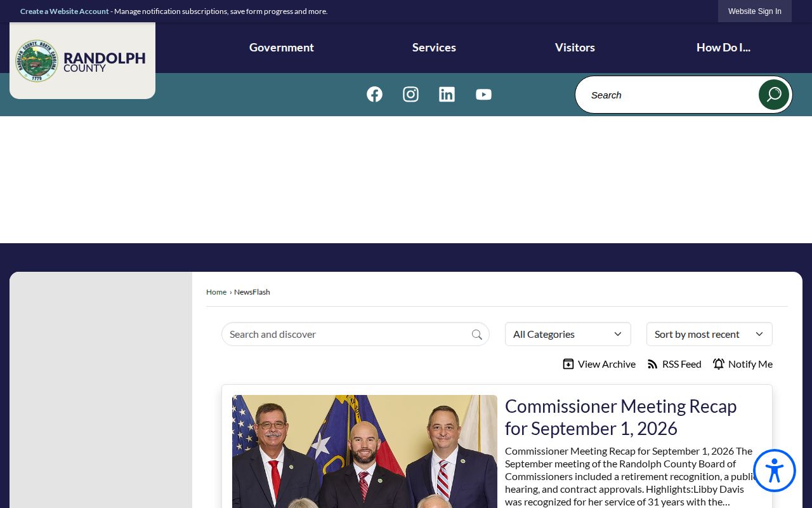Open the Sort by most recent dropdown

(x=709, y=334)
